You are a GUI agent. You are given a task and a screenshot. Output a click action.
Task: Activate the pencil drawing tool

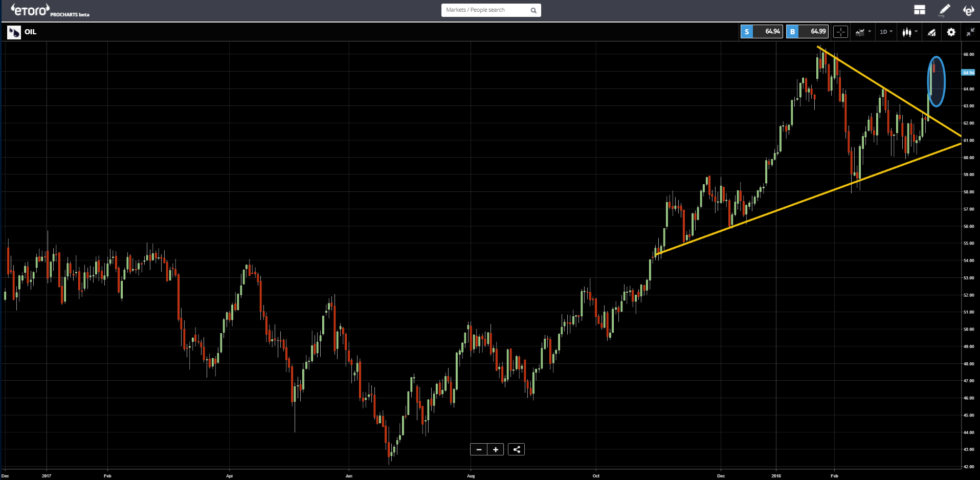944,10
